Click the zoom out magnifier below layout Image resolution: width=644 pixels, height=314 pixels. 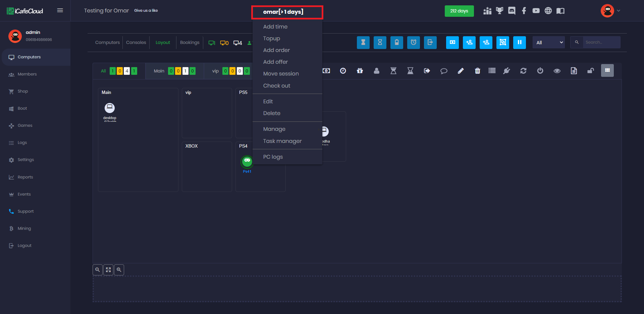tap(98, 270)
